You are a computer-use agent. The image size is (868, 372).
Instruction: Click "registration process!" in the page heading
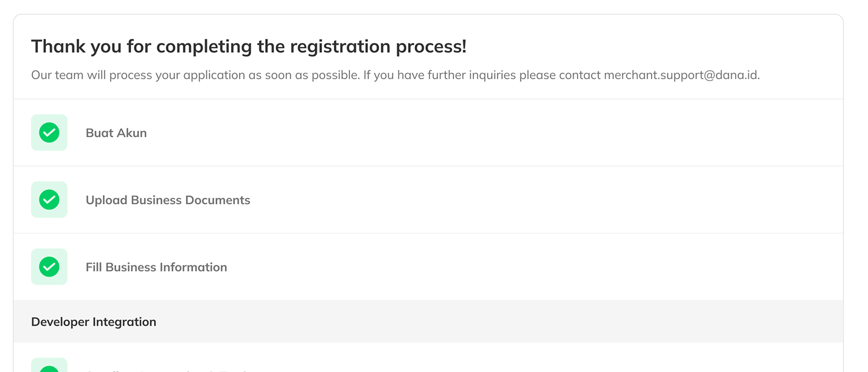(x=378, y=46)
